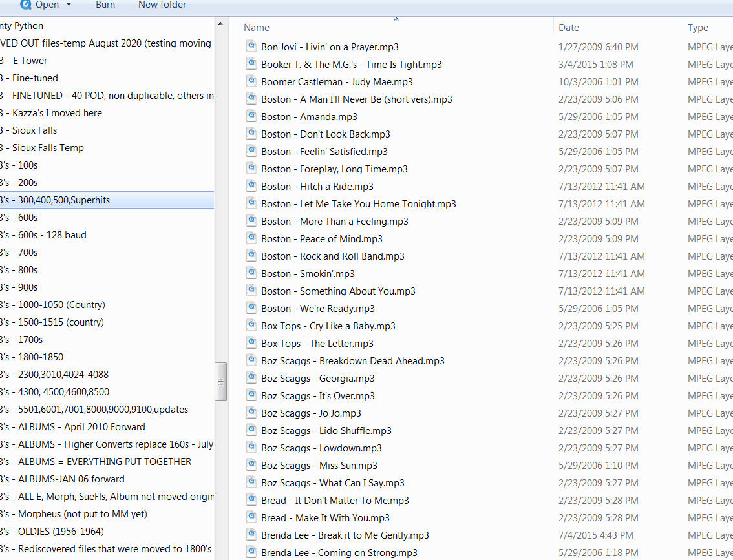Viewport: 733px width, 560px height.
Task: Click the date 3/4/2015 1:08 PM
Action: 595,64
